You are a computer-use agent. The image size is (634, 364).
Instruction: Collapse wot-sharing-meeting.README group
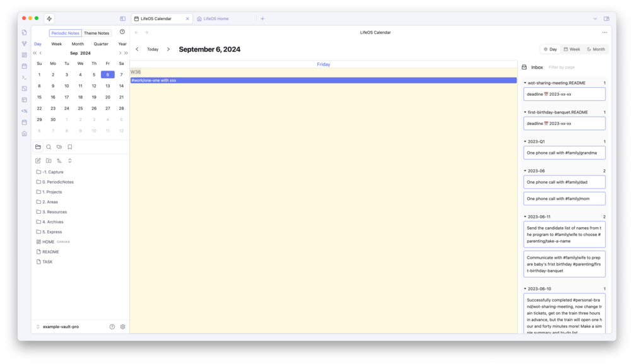(x=525, y=83)
